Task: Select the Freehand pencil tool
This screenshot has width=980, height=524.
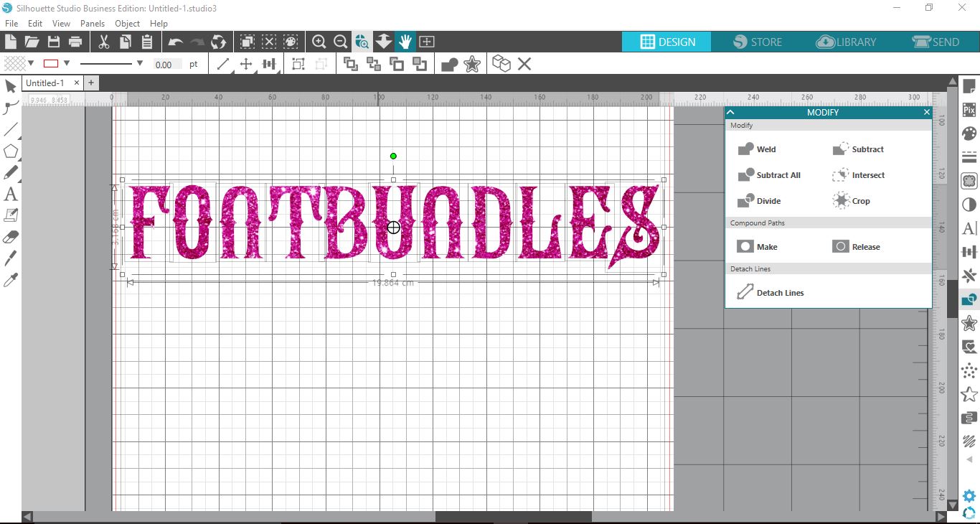Action: coord(11,172)
